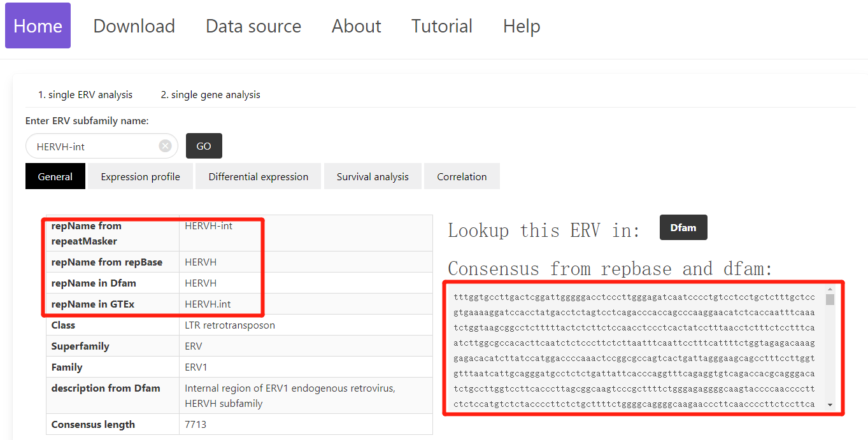Select the General tab
Image resolution: width=868 pixels, height=440 pixels.
55,176
